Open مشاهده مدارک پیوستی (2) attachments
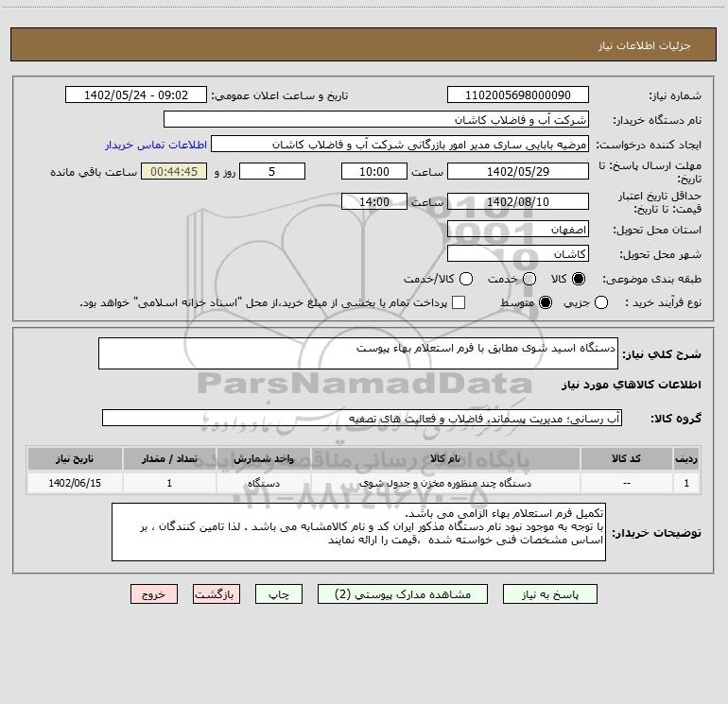Screen dimensions: 728x704 point(403,594)
